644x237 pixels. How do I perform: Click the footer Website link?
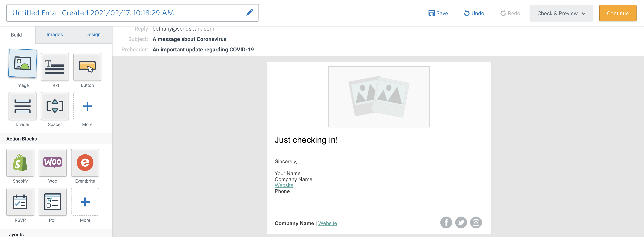(x=328, y=223)
